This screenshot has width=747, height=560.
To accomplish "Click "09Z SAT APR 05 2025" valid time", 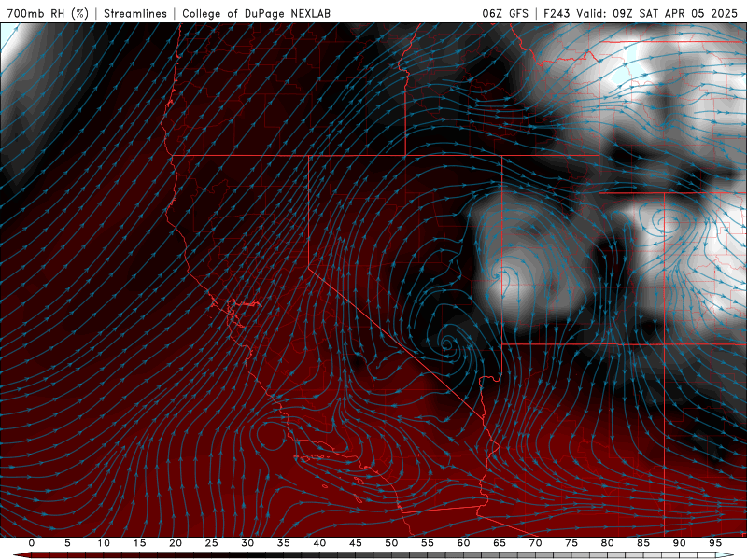I will click(x=675, y=13).
